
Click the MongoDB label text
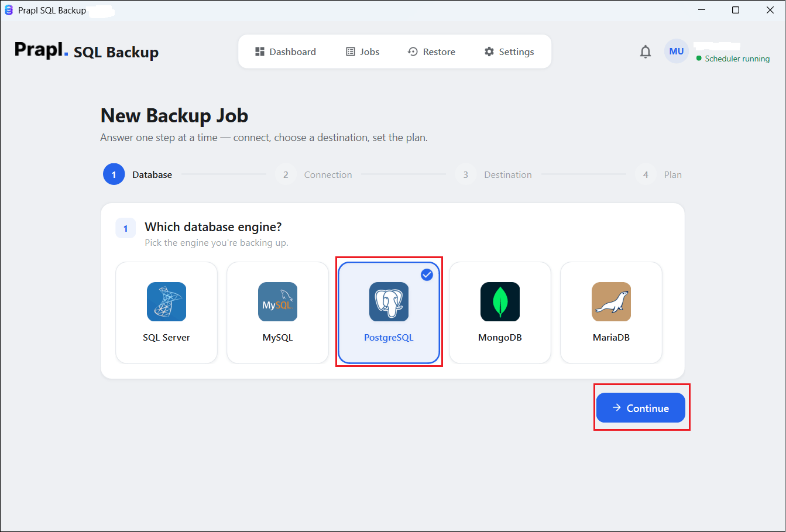point(500,338)
